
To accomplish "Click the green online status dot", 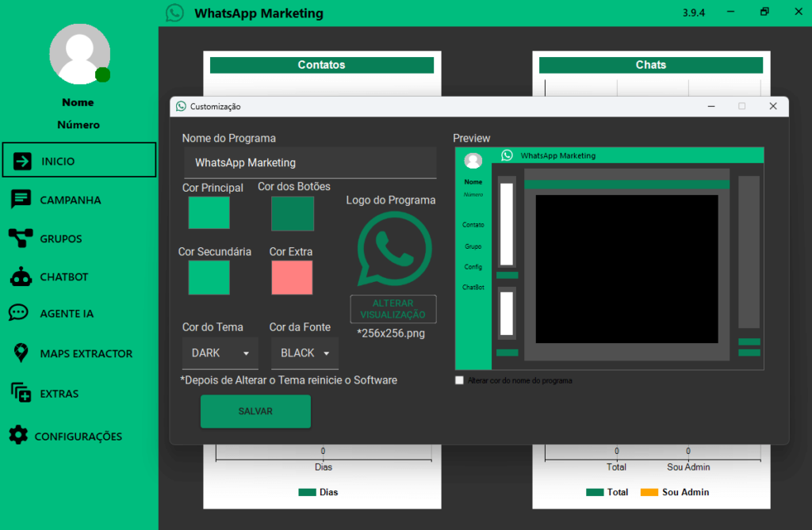I will (x=102, y=75).
